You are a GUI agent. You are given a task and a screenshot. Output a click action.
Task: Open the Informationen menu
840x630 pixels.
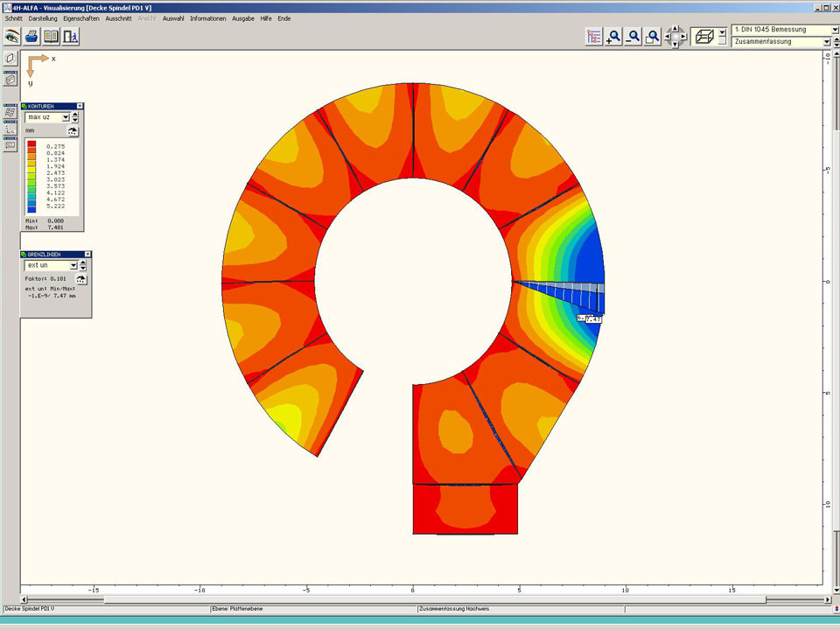(x=207, y=18)
